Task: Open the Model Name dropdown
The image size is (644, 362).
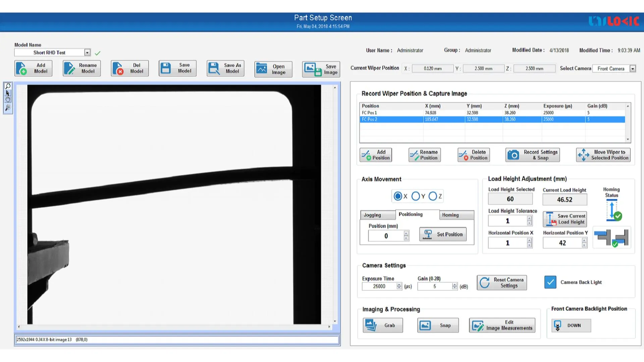Action: 87,53
